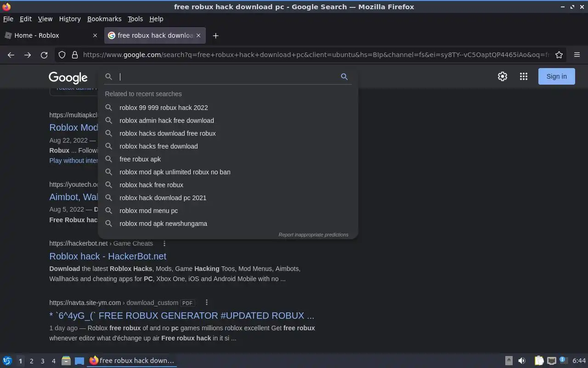Switch to workspace 2
588x368 pixels.
click(31, 361)
